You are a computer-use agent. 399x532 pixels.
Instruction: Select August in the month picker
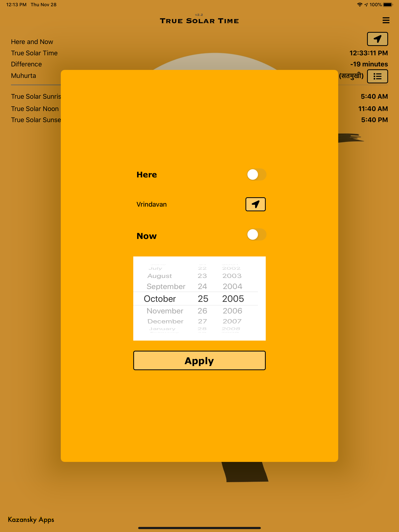click(160, 276)
